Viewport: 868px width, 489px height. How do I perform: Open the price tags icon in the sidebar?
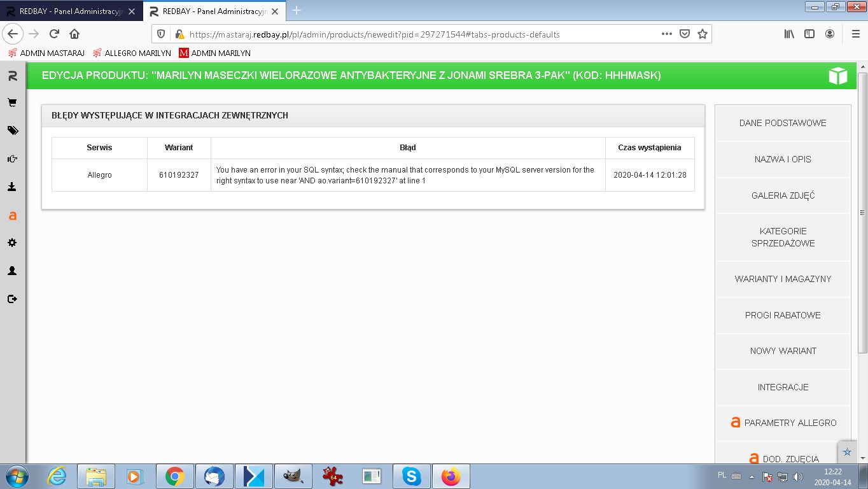point(12,131)
